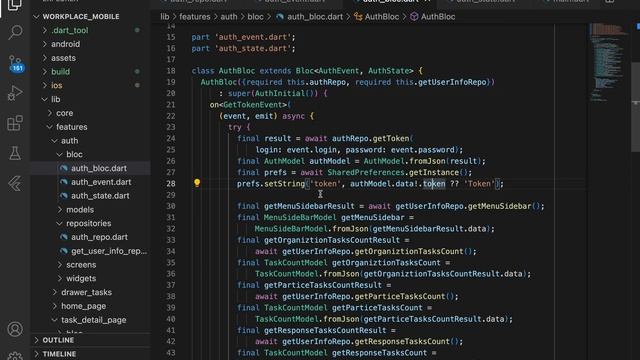640x360 pixels.
Task: Click the lib breadcrumb segment
Action: tap(164, 17)
